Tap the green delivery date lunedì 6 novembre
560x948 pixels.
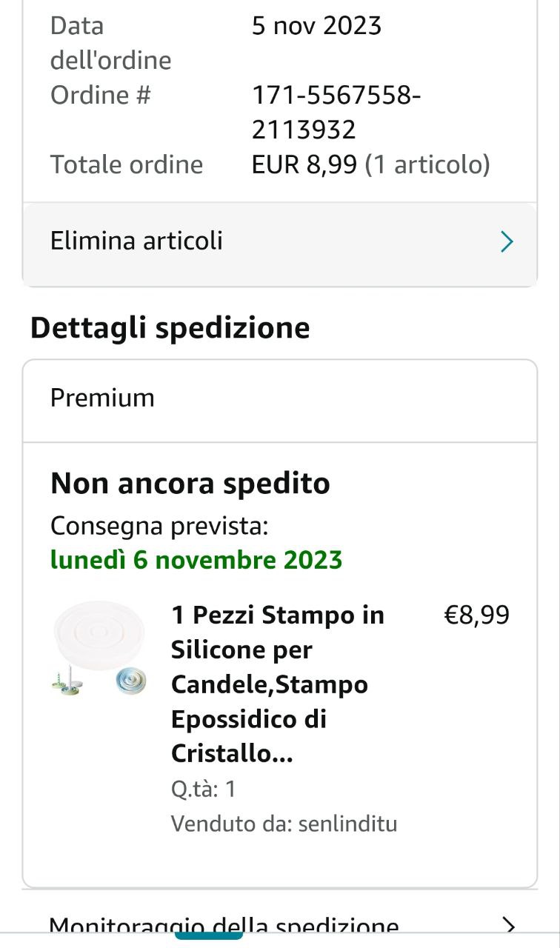196,559
